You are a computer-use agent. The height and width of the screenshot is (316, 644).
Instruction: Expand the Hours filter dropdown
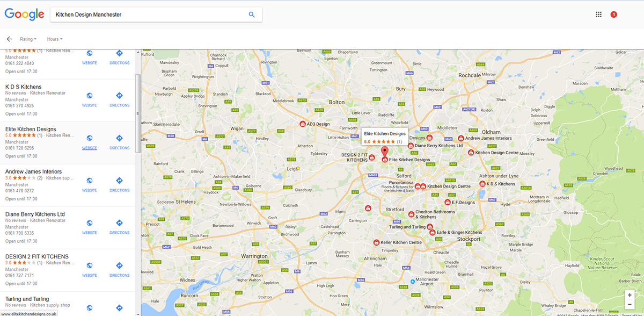tap(54, 39)
